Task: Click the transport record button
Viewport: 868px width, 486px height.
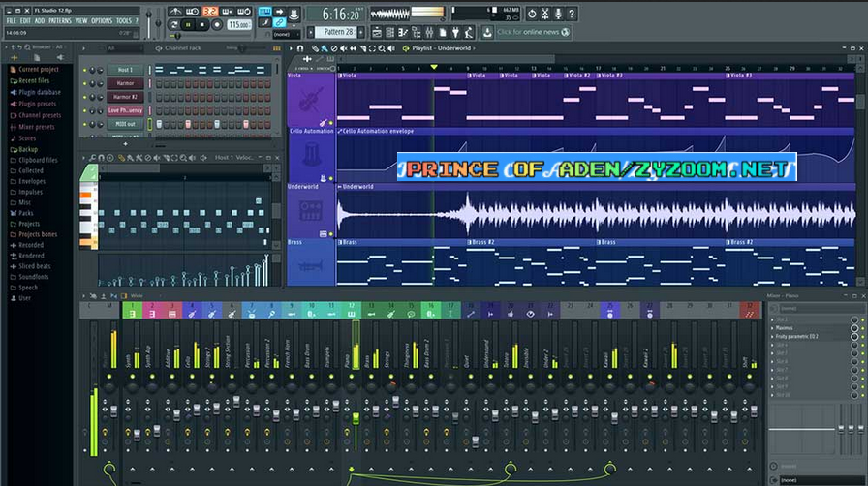Action: [217, 25]
